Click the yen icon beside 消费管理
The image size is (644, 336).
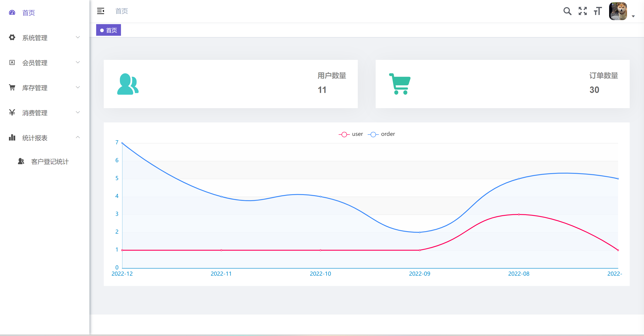coord(12,112)
